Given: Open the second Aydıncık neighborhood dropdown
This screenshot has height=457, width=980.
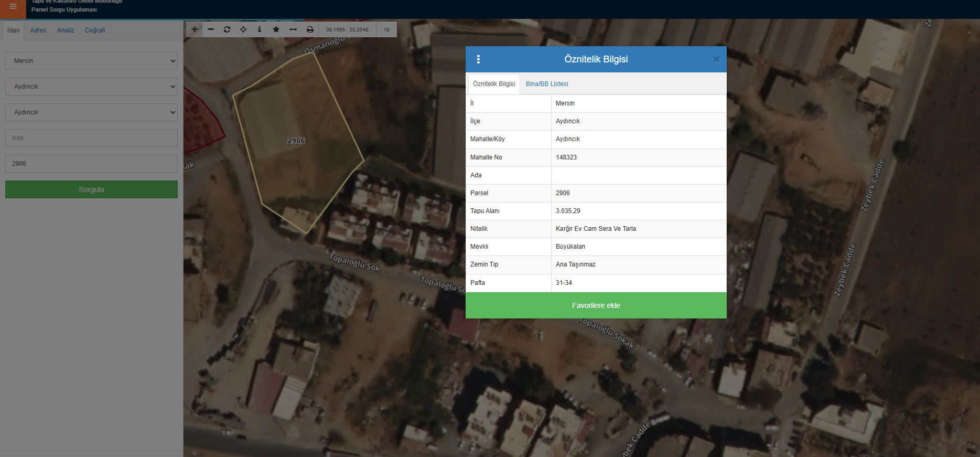Looking at the screenshot, I should pos(91,112).
